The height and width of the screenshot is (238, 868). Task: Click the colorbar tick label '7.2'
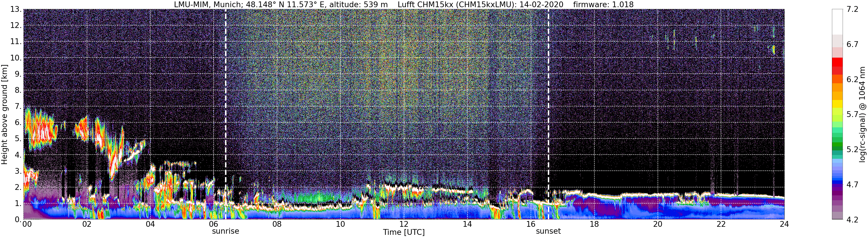852,10
